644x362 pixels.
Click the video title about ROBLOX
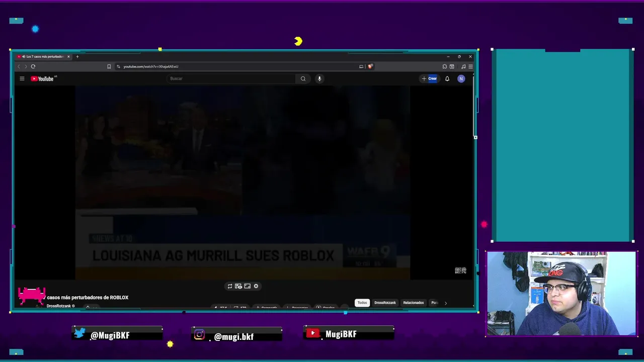(x=88, y=298)
